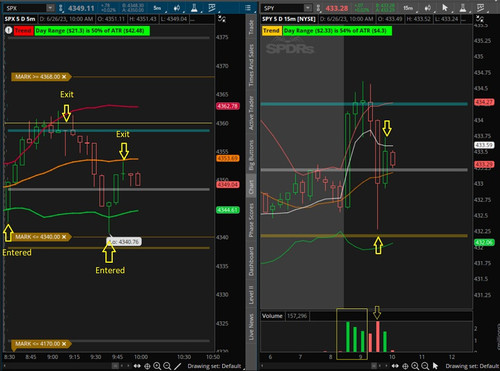Click the 4344.61 green price tag

(228, 210)
